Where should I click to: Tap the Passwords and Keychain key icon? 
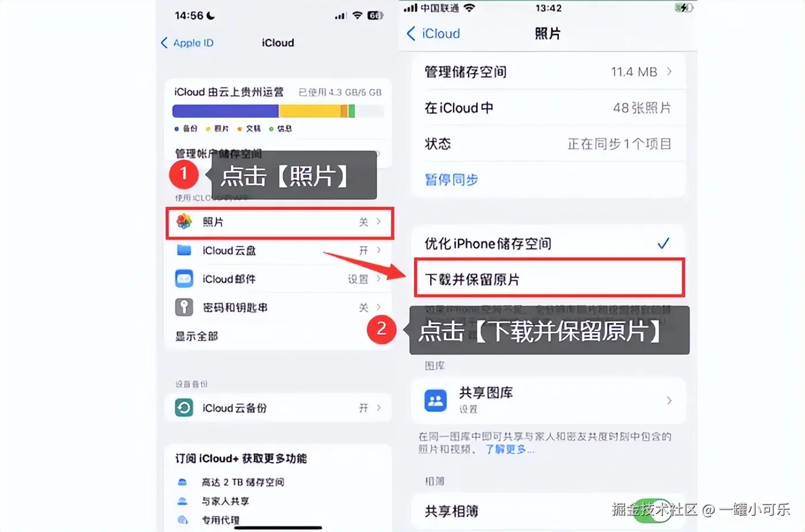[184, 307]
